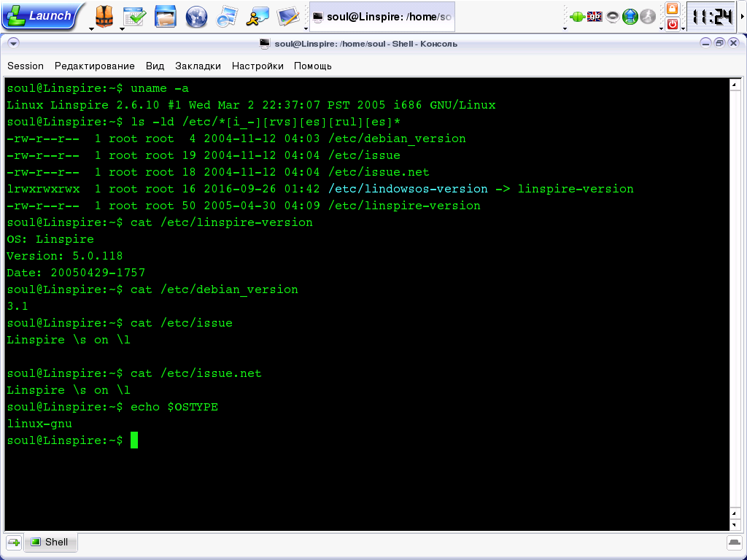Image resolution: width=747 pixels, height=560 pixels.
Task: Open the Закладки menu
Action: pyautogui.click(x=198, y=66)
